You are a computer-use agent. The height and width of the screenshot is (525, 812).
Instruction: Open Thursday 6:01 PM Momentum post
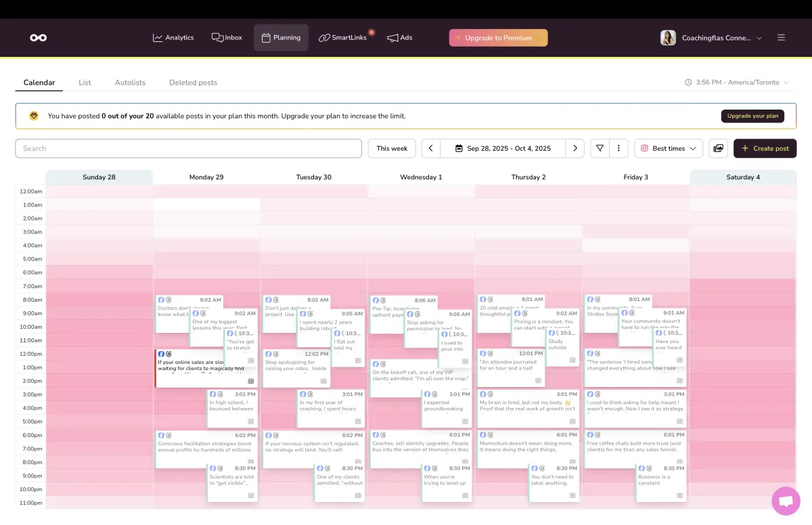[528, 449]
